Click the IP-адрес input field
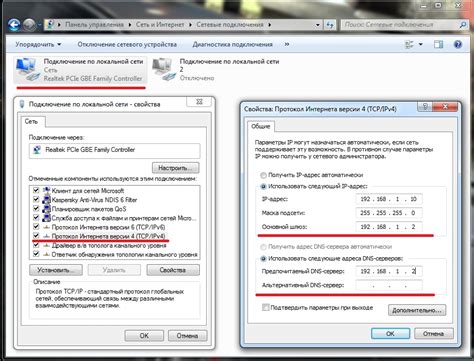Screen dimensions: 474x361 coord(389,199)
